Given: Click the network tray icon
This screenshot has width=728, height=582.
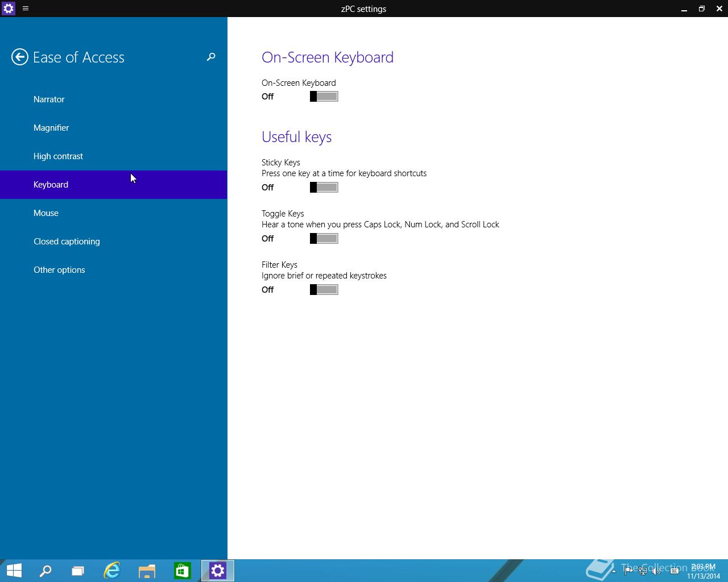Looking at the screenshot, I should (x=643, y=571).
